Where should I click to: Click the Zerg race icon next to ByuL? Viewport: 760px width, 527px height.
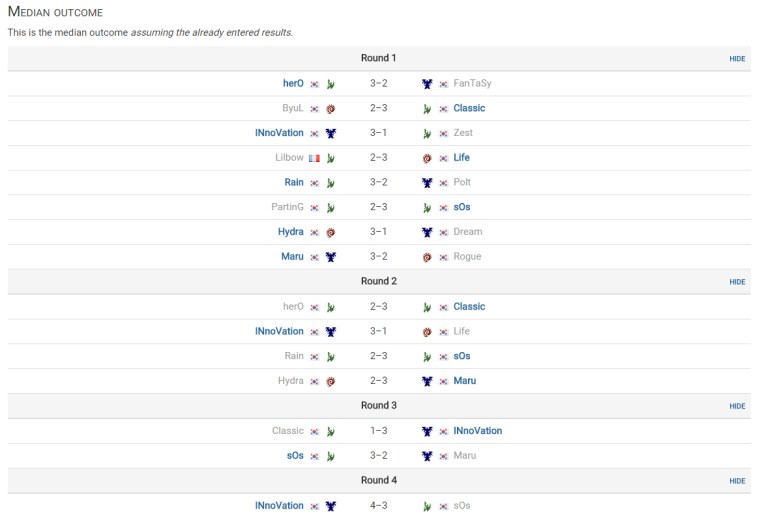330,108
